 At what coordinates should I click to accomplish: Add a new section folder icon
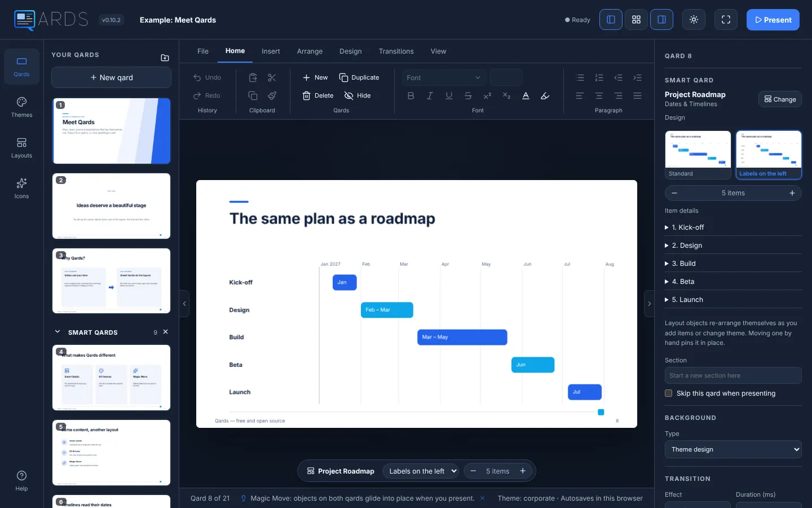(x=165, y=58)
